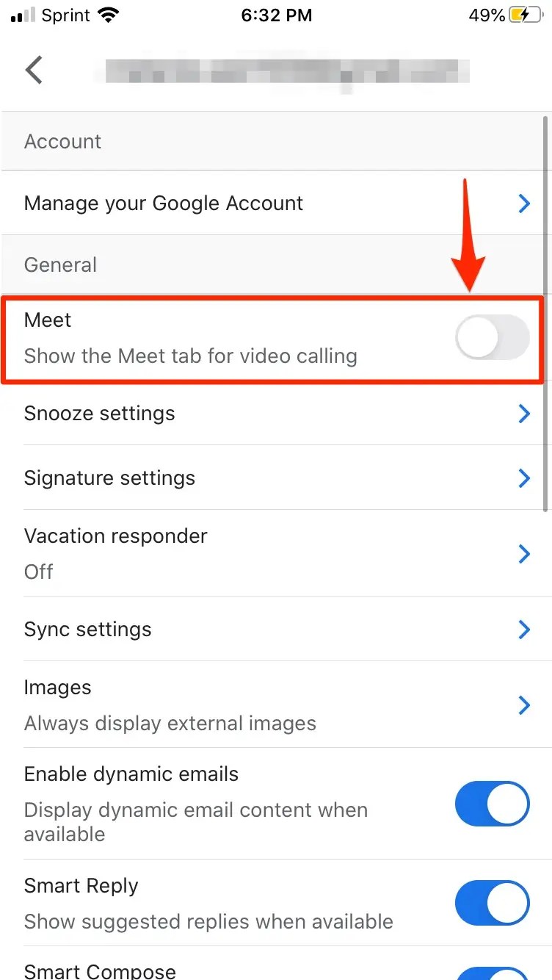Toggle the Smart Compose switch

coord(492,972)
